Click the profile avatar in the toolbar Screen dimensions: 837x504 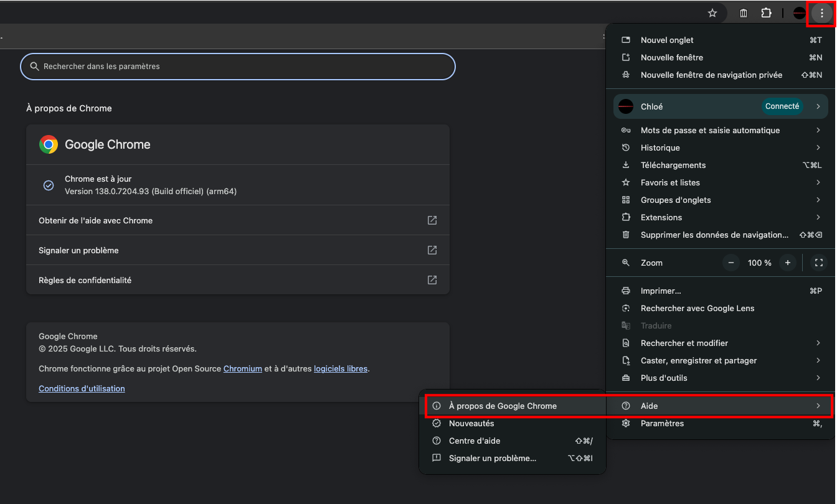[800, 13]
